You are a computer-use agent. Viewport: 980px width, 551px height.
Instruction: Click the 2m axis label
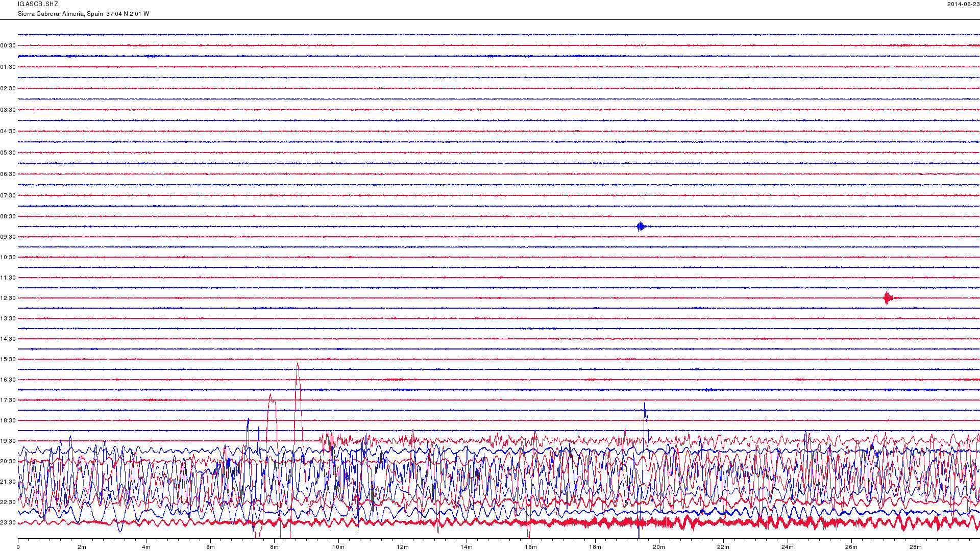82,547
